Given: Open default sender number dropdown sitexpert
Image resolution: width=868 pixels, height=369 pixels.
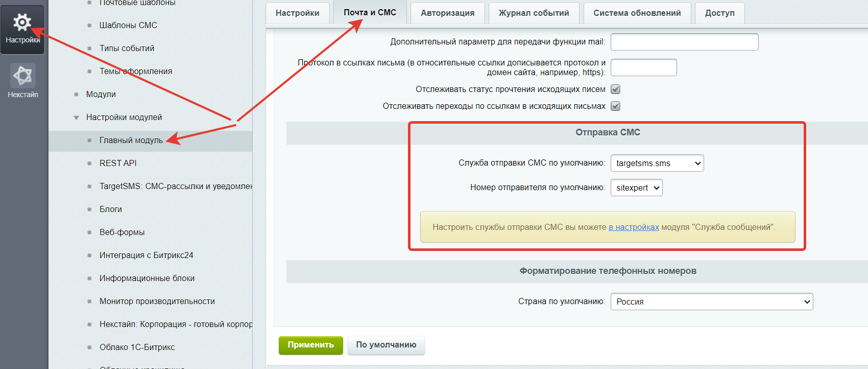Looking at the screenshot, I should 637,188.
